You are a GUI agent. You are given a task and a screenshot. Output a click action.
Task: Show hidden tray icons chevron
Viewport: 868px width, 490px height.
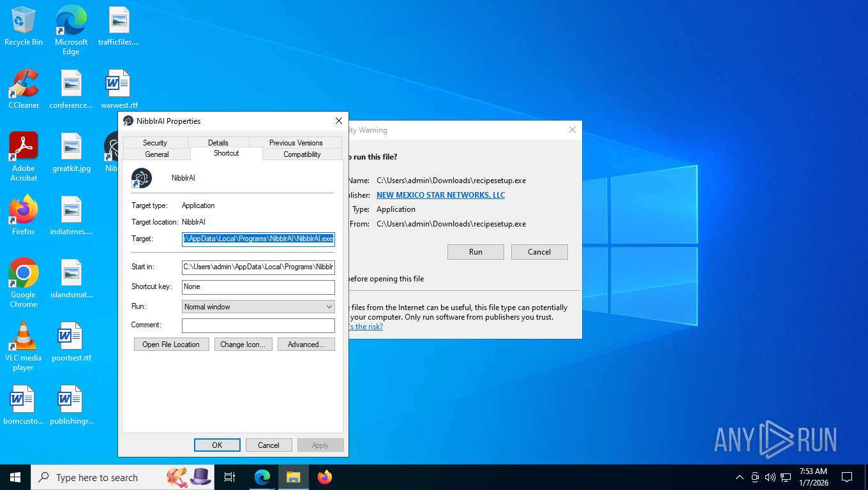740,477
